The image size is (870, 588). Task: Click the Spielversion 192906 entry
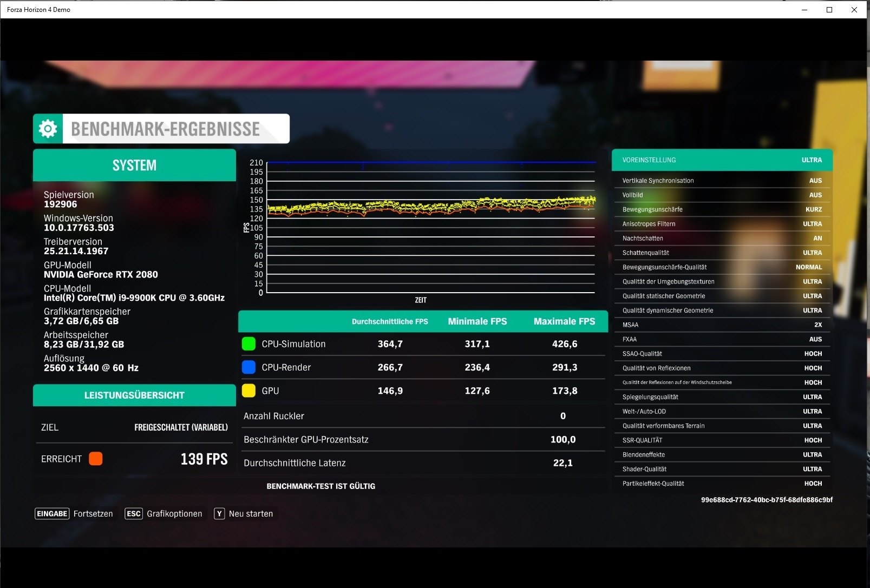click(x=69, y=200)
